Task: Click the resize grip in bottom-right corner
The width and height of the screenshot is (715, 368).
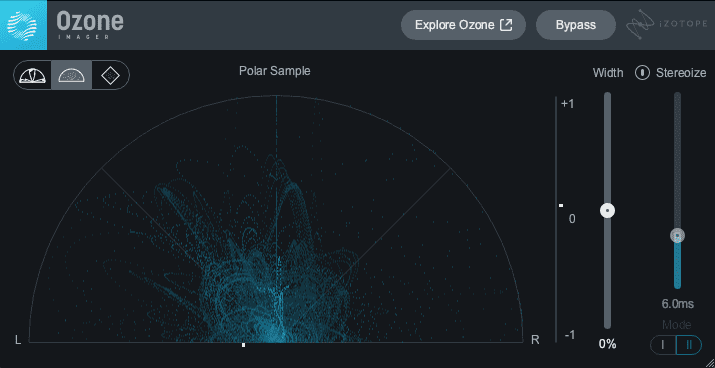Action: 709,362
